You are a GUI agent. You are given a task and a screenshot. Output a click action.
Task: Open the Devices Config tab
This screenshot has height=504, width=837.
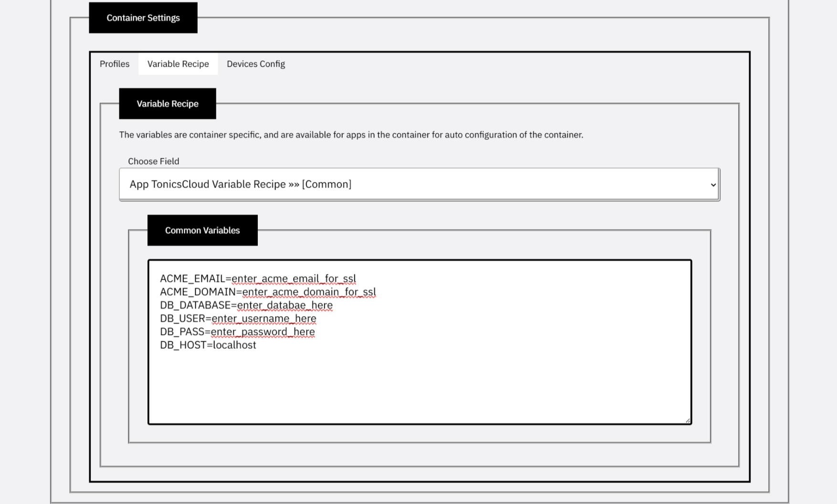click(x=256, y=64)
